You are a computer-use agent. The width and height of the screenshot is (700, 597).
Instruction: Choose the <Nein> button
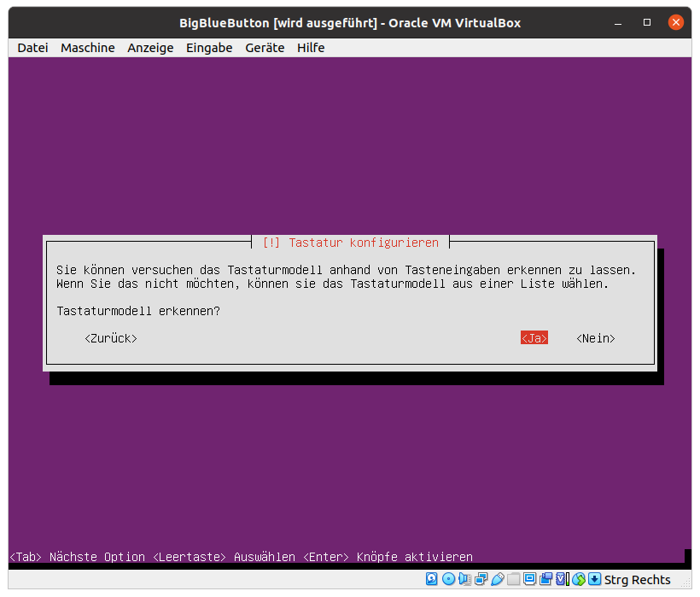(596, 338)
